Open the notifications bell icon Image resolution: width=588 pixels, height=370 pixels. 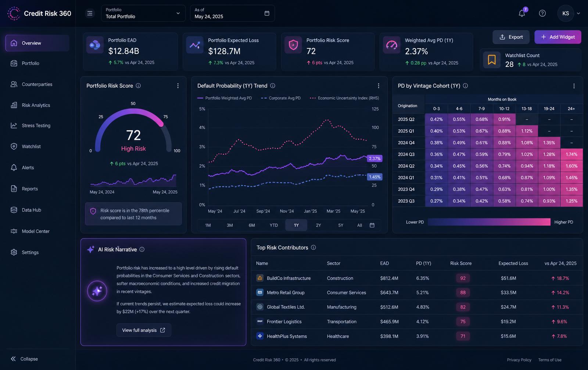click(522, 13)
